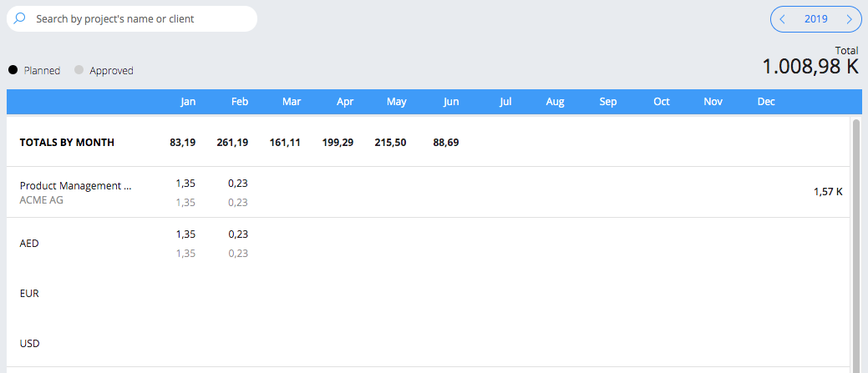Viewport: 868px width, 373px height.
Task: Click the magnifying glass search icon
Action: 19,18
